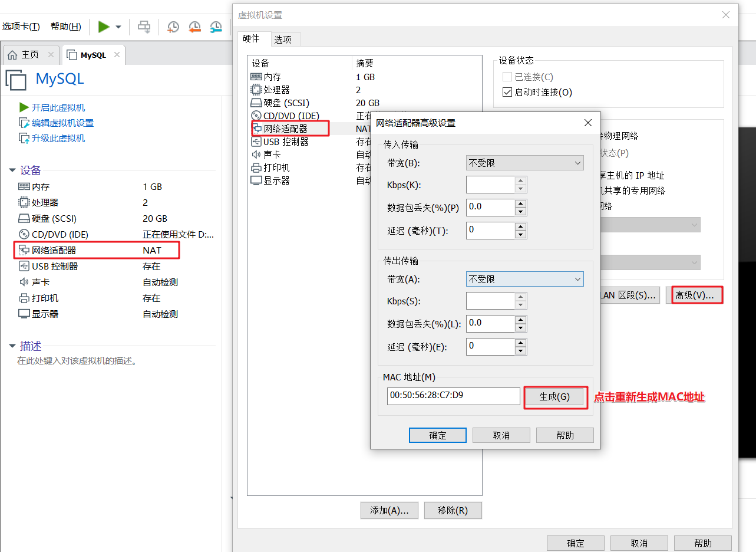Click the revert to snapshot icon
Viewport: 756px width, 552px height.
click(195, 27)
